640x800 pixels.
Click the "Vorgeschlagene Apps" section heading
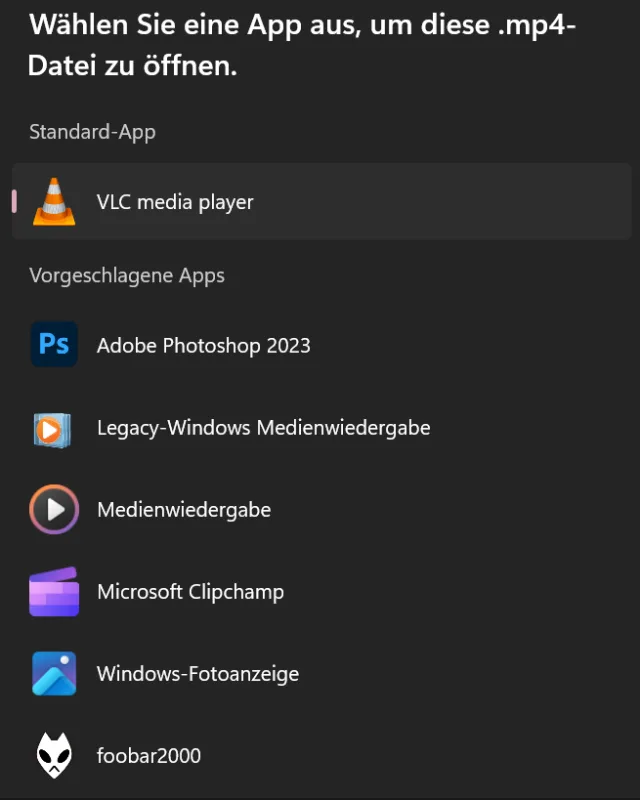click(x=127, y=275)
